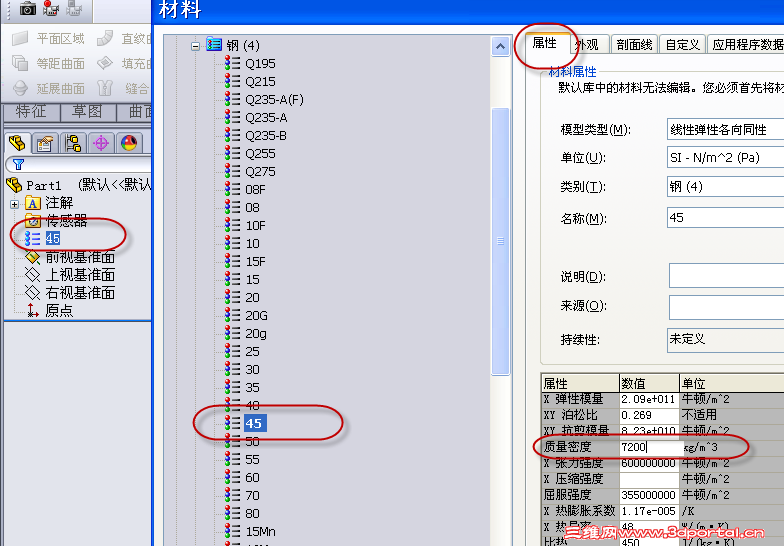Switch to the 自定义 (Custom) tab

click(682, 45)
